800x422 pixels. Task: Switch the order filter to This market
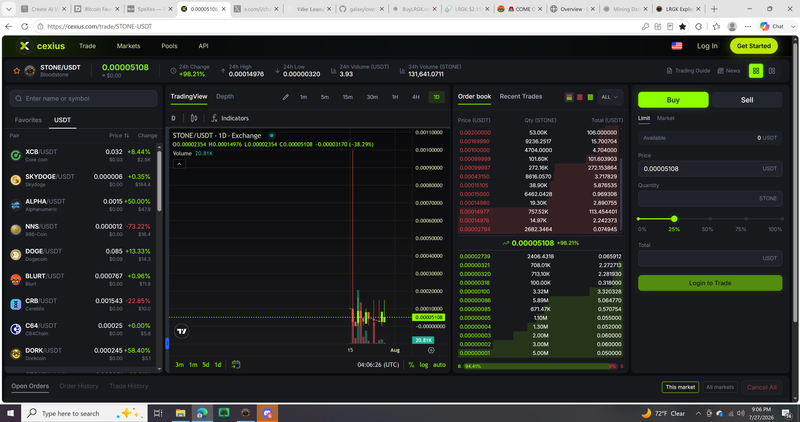pyautogui.click(x=680, y=387)
